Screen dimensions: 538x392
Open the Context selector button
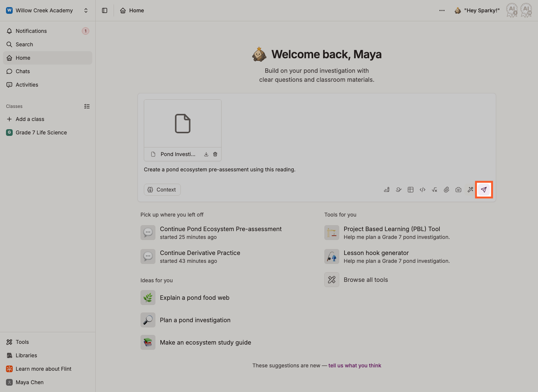162,190
